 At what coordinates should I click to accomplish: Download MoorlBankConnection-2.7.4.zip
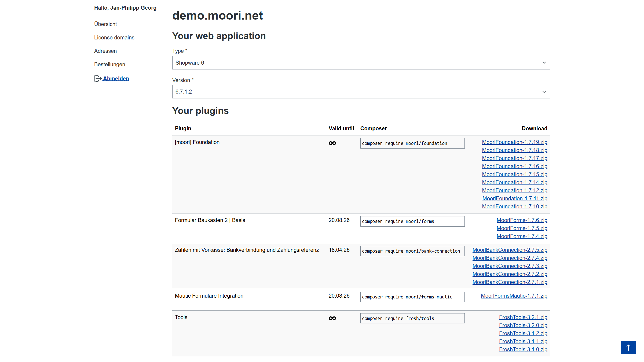coord(510,258)
